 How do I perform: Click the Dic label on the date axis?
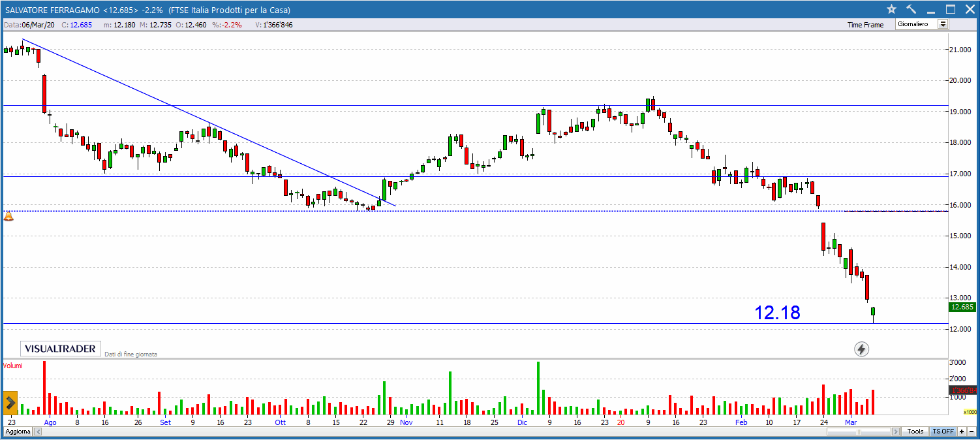click(522, 422)
